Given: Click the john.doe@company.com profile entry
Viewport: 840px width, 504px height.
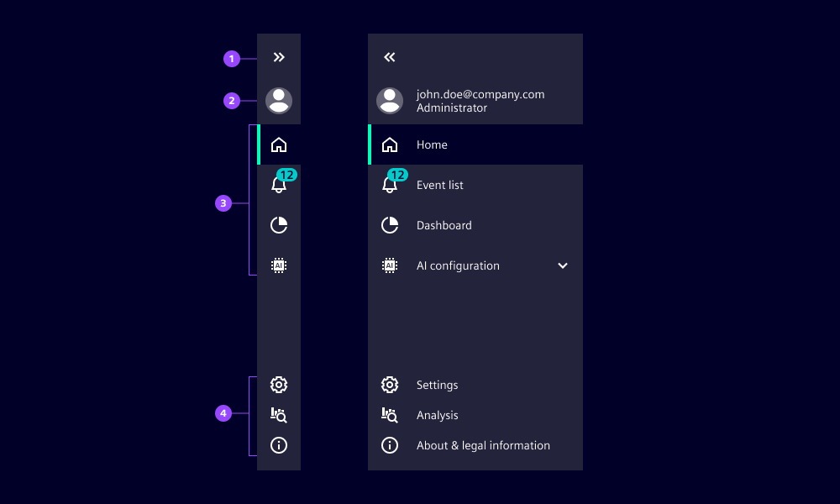Looking at the screenshot, I should click(480, 100).
